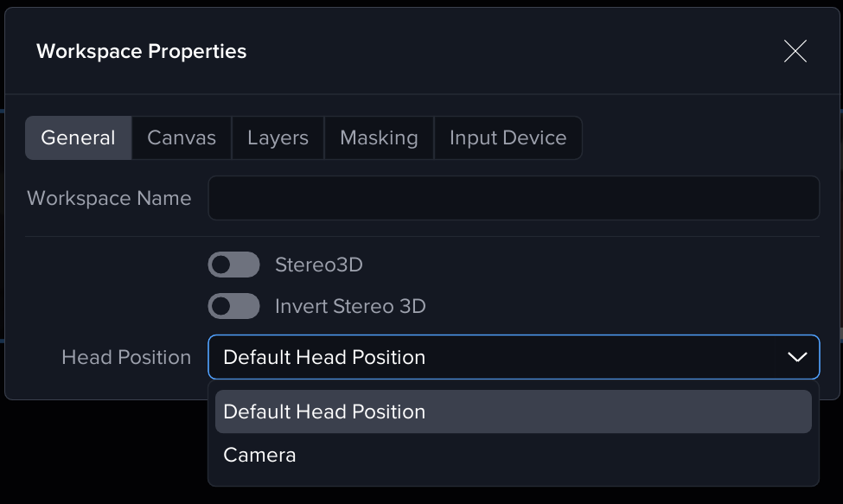Viewport: 843px width, 504px height.
Task: Focus the Workspace Name text field
Action: [x=514, y=199]
